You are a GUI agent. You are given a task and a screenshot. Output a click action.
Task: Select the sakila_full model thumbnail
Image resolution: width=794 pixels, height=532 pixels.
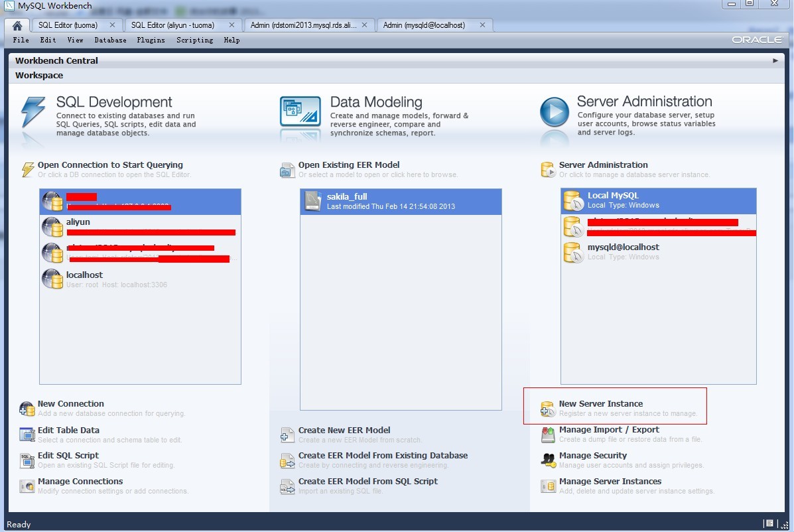[313, 201]
